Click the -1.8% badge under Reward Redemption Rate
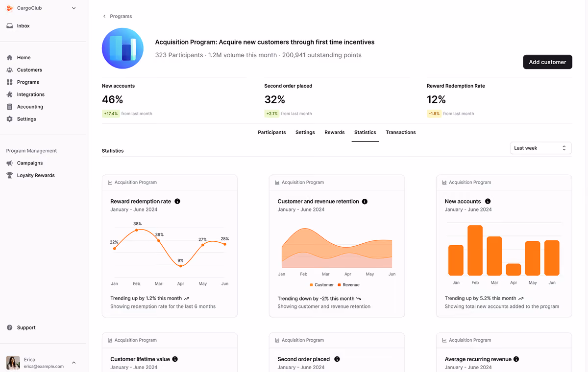 click(434, 114)
